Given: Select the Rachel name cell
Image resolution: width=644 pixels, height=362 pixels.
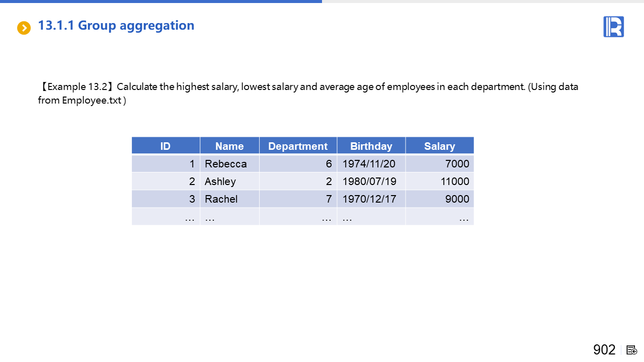Looking at the screenshot, I should pos(221,199).
